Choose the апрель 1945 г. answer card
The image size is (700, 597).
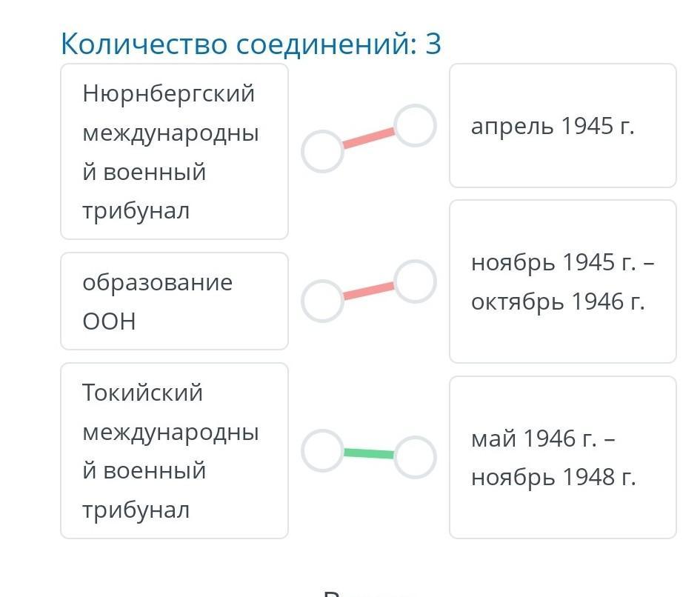coord(562,126)
